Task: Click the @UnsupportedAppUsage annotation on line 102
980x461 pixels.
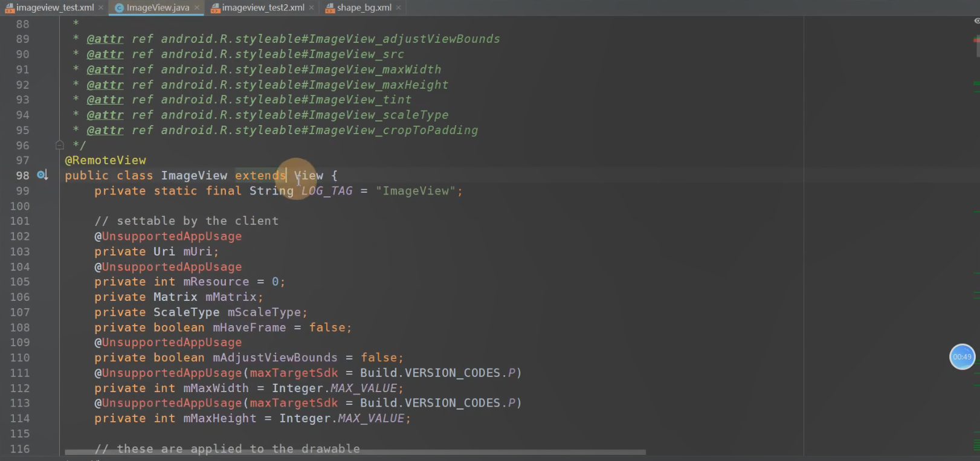Action: coord(168,236)
